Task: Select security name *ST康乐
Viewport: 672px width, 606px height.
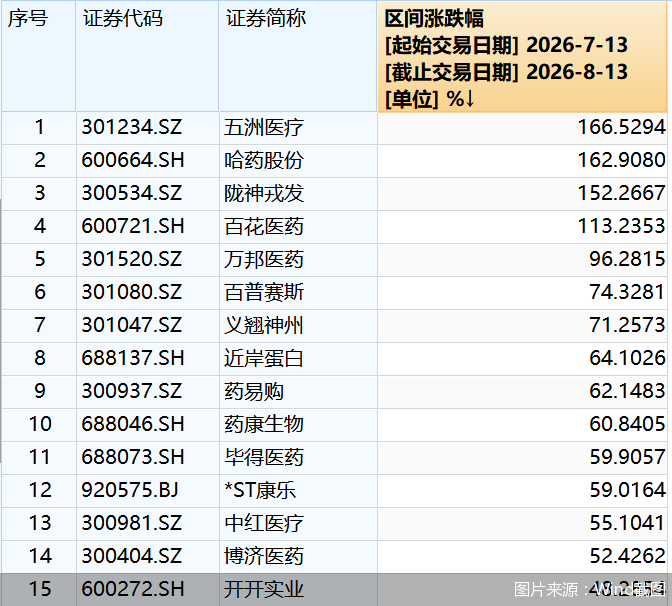Action: [260, 490]
